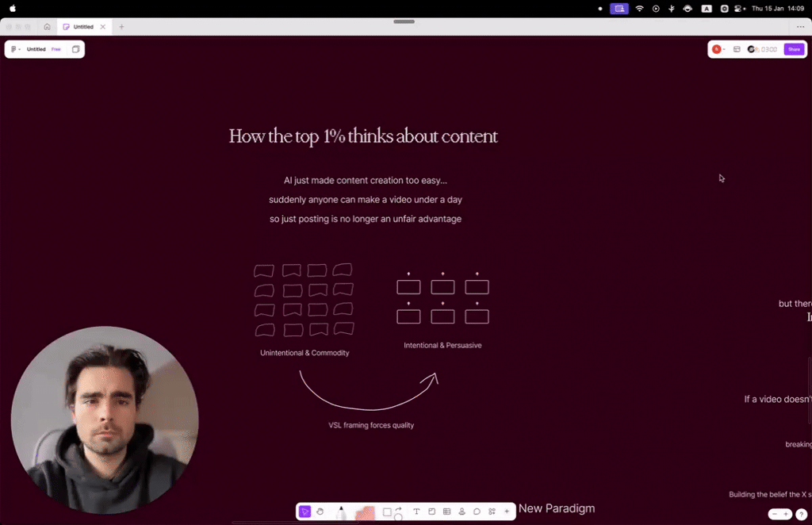Select the 'Intentional & Persuasive' label

tap(442, 345)
